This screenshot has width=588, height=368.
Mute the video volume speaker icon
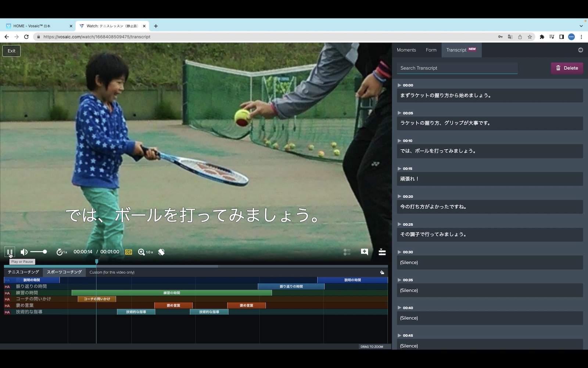[24, 252]
